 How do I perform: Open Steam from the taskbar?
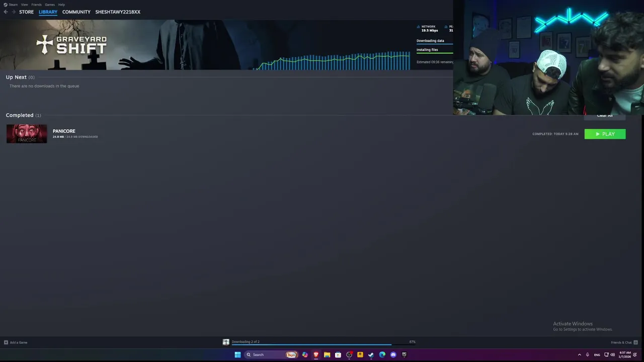[371, 354]
